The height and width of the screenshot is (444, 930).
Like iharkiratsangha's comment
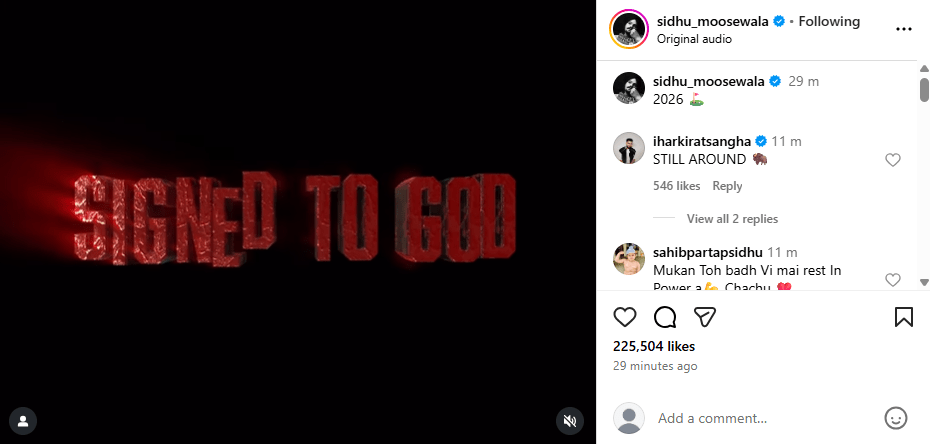(893, 160)
